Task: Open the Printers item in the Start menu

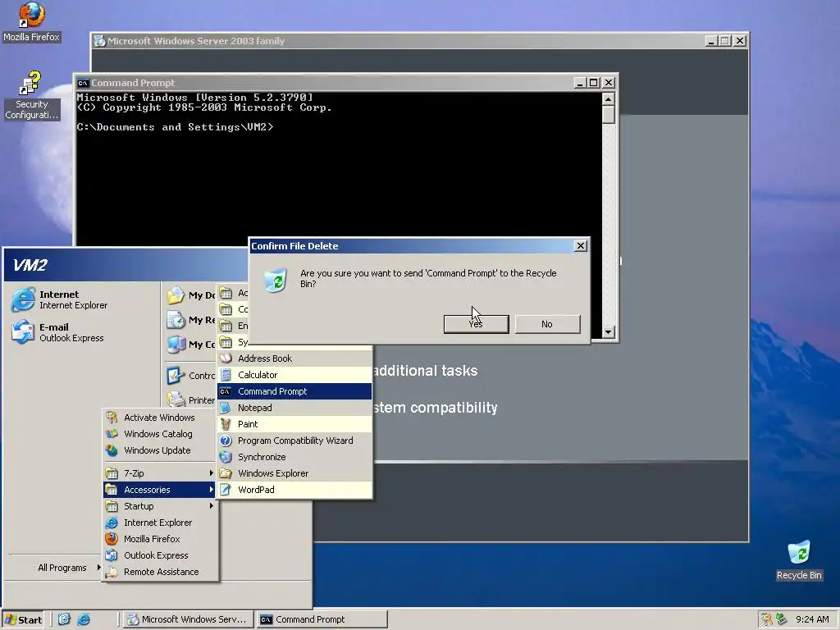Action: coord(190,400)
